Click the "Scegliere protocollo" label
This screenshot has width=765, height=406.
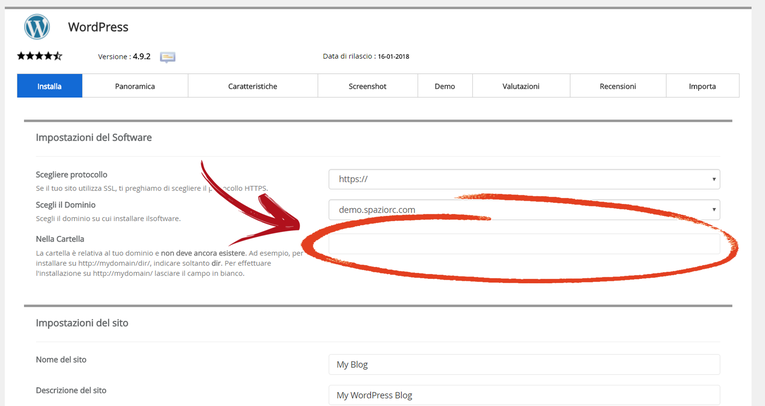pyautogui.click(x=71, y=175)
